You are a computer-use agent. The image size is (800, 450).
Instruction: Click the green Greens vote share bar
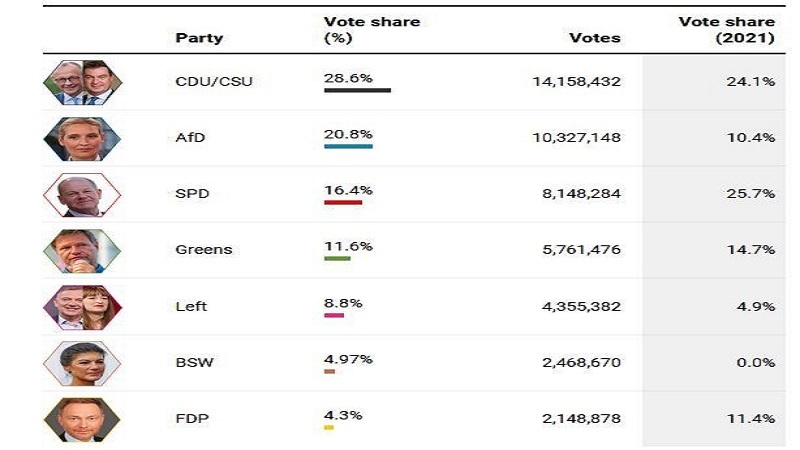click(337, 259)
